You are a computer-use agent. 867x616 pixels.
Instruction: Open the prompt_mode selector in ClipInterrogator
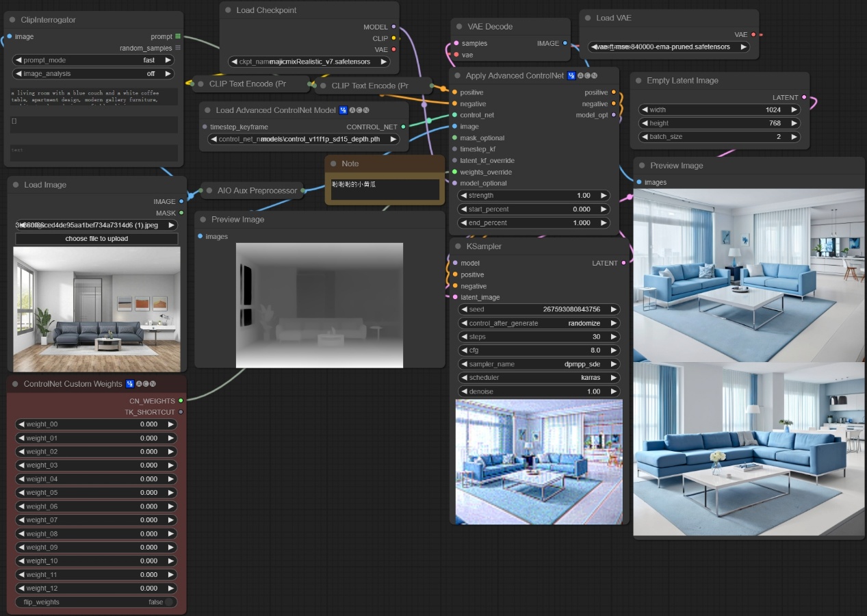(93, 60)
